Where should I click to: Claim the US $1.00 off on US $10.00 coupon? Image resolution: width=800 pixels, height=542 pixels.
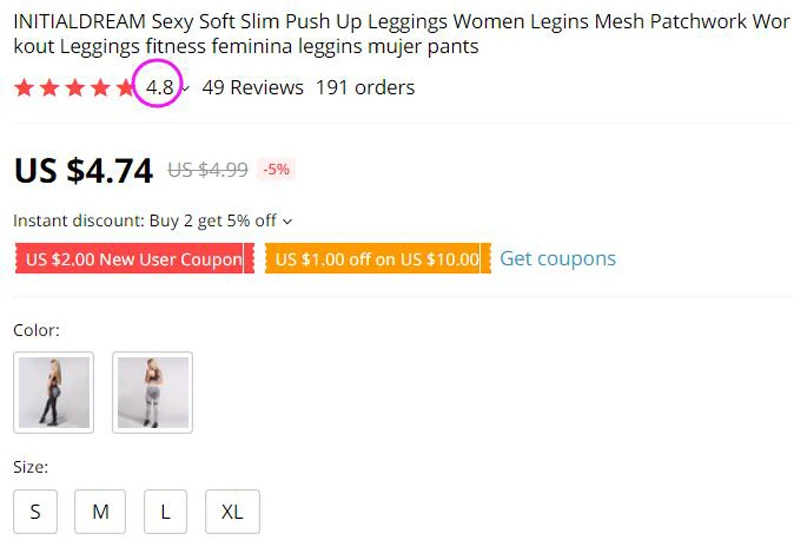[x=377, y=260]
